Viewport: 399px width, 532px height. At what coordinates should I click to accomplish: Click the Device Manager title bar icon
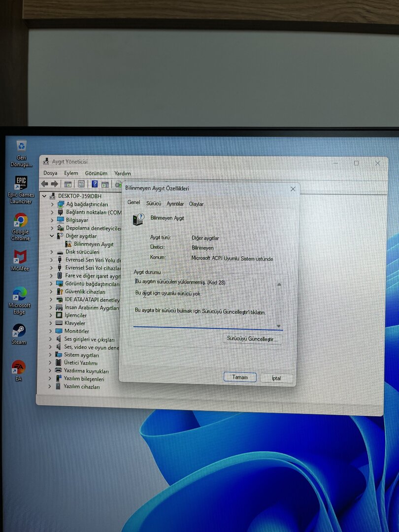point(46,162)
